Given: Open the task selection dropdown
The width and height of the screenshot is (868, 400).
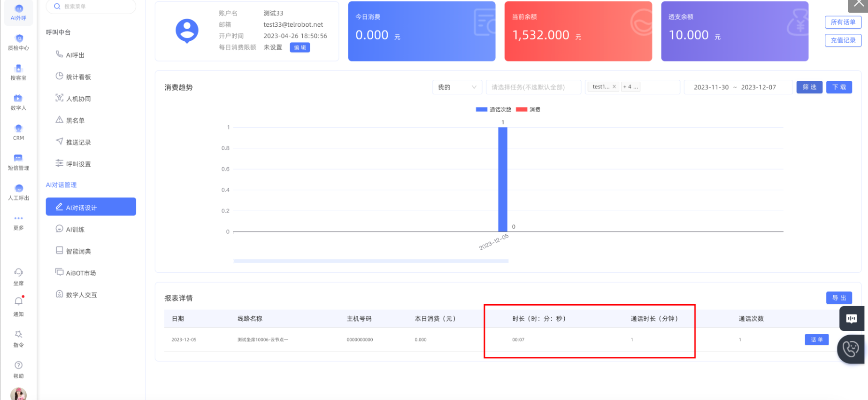Looking at the screenshot, I should (533, 87).
